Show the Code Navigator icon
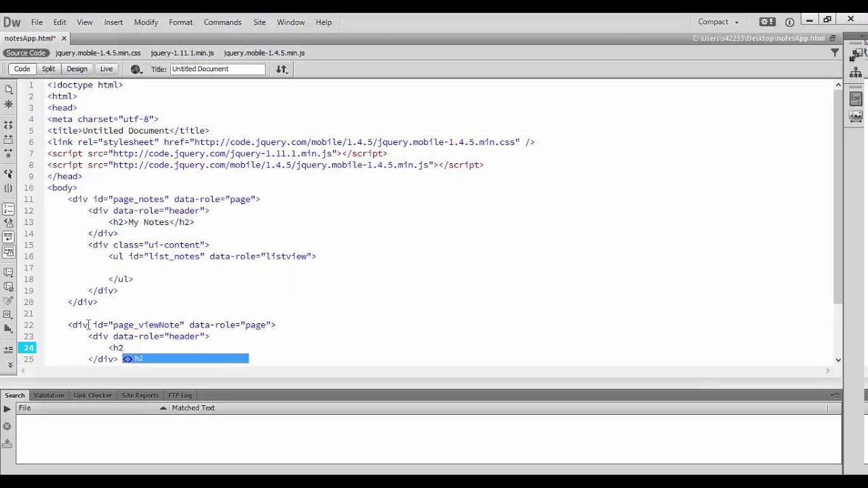The height and width of the screenshot is (488, 868). tap(8, 104)
